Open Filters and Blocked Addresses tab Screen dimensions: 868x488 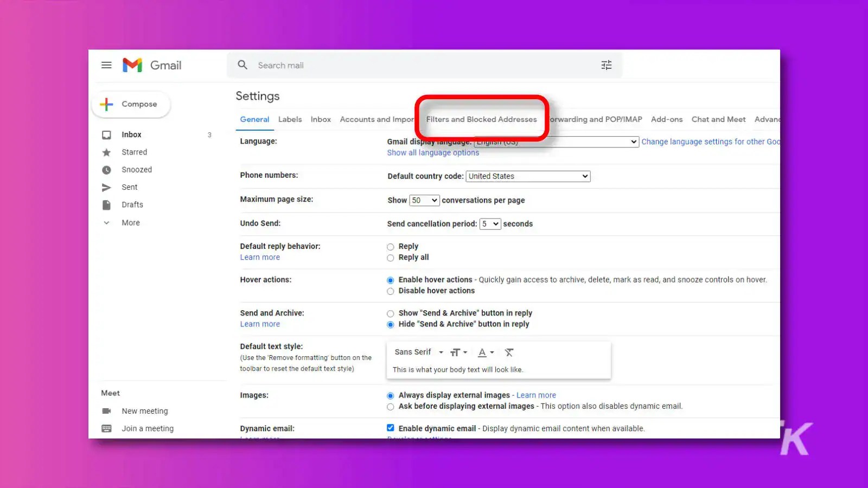coord(481,119)
